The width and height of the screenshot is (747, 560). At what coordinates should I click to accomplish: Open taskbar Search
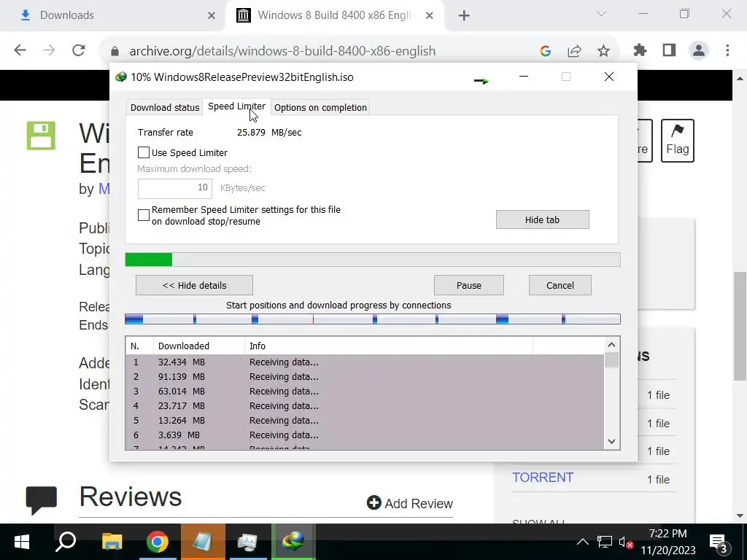[66, 542]
